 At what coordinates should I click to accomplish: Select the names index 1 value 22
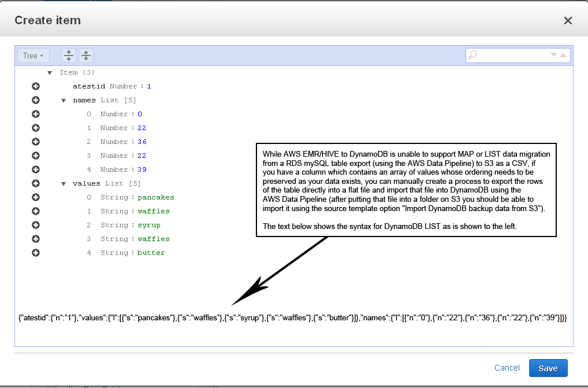coord(142,128)
